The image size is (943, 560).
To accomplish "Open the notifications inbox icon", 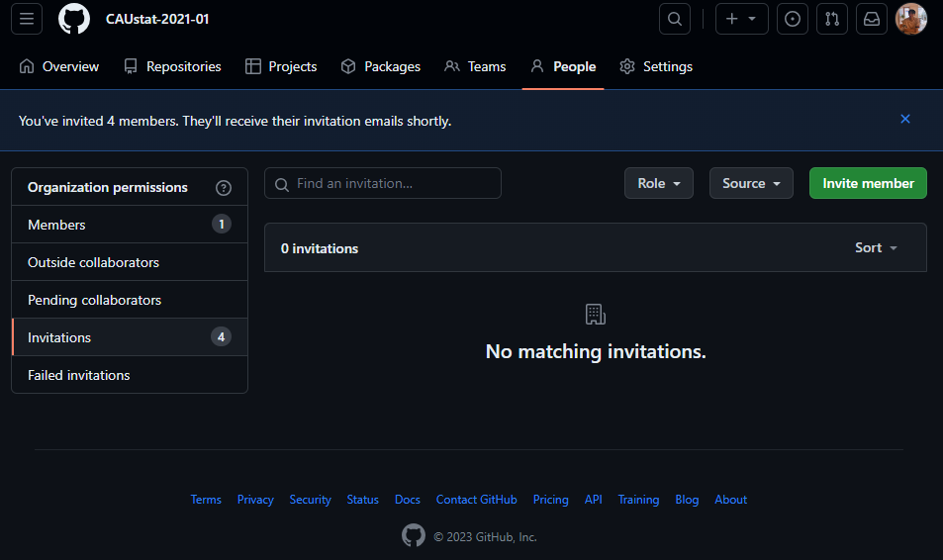I will 872,19.
